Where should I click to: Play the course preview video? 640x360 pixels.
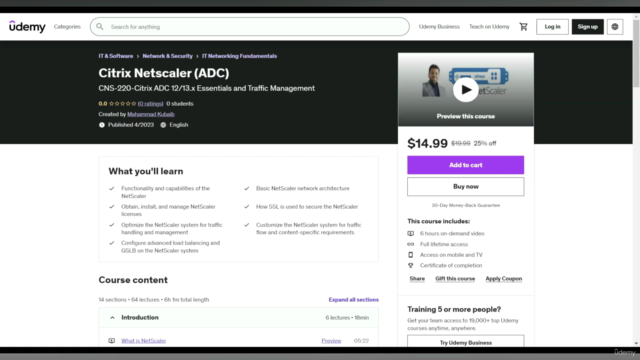(x=465, y=90)
